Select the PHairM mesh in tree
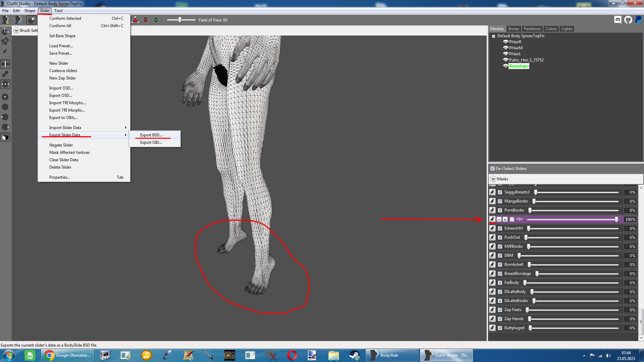The image size is (644, 362). point(516,48)
